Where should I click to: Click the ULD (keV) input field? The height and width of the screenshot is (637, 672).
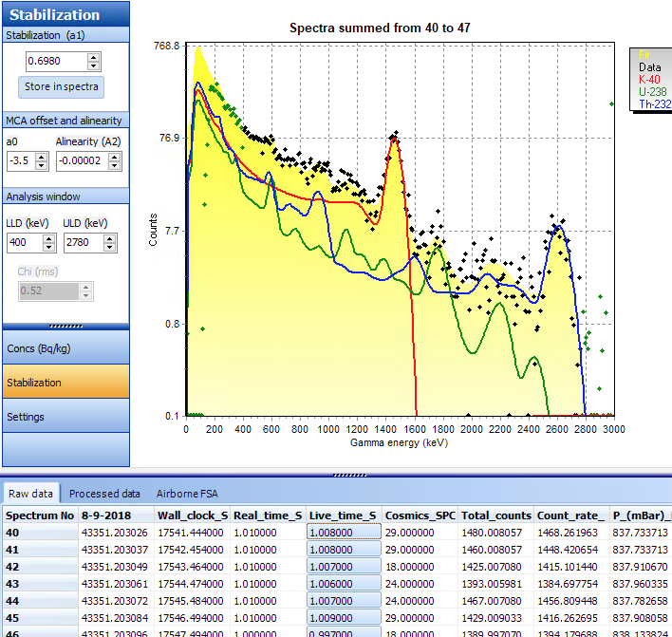(81, 243)
